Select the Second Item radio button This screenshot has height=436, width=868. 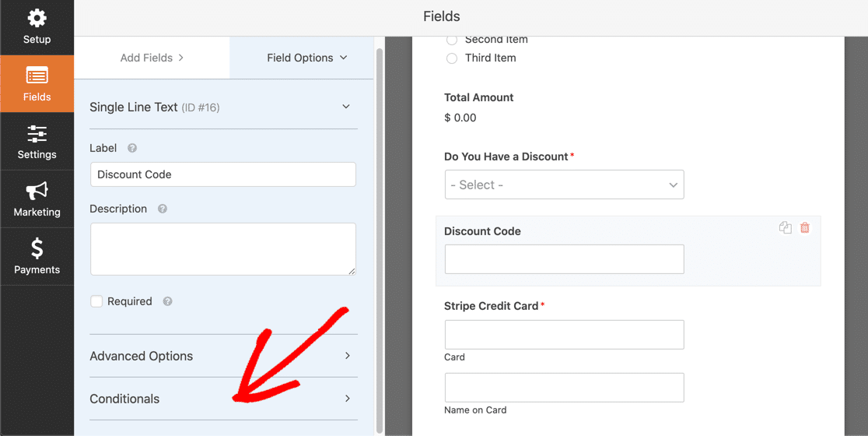coord(452,40)
